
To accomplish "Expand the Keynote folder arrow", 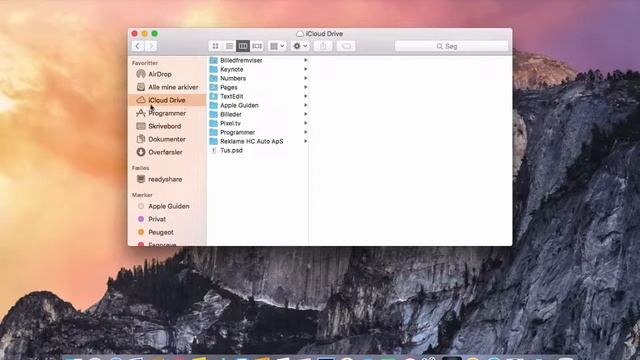I will [305, 69].
